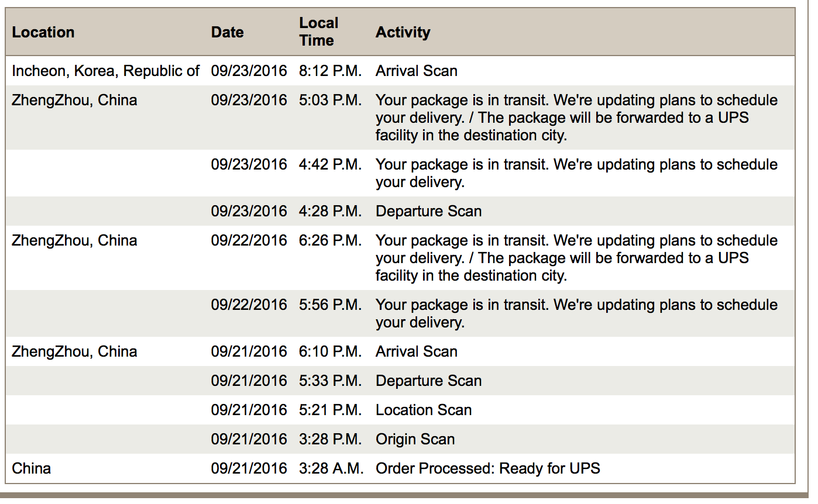
Task: Select the Arrival Scan at 6:10 P.M.
Action: point(417,351)
